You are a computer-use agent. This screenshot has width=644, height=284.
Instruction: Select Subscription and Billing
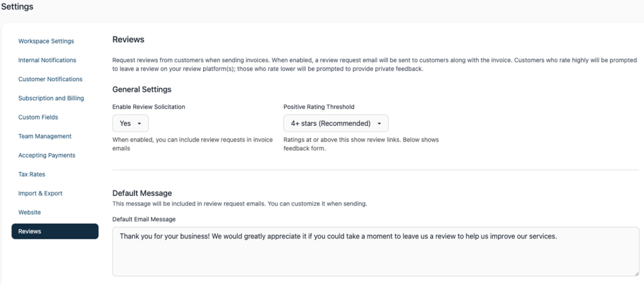pos(51,98)
